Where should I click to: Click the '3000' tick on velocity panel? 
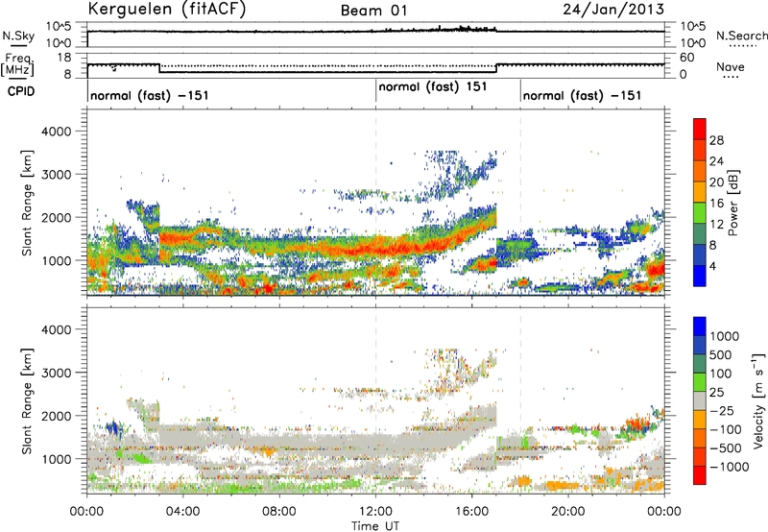coord(57,373)
